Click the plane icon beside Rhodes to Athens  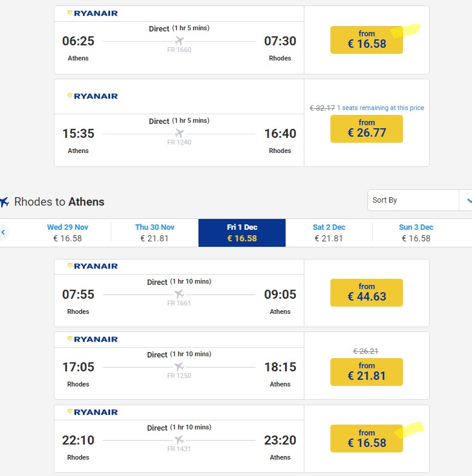(x=5, y=202)
